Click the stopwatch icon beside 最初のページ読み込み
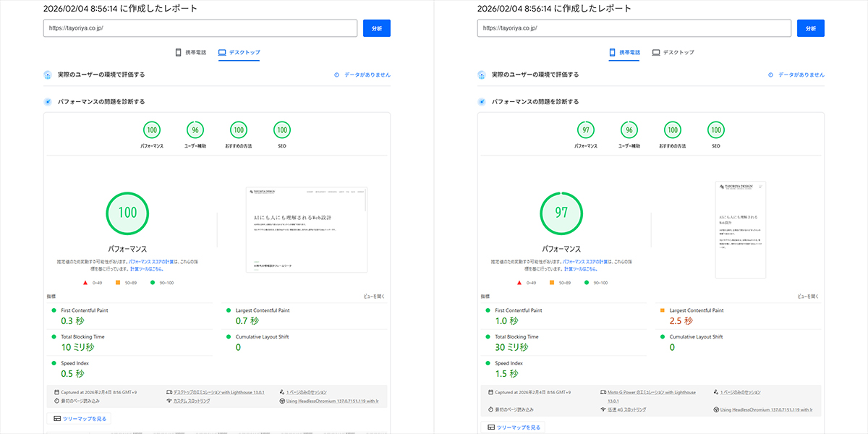 click(x=55, y=402)
